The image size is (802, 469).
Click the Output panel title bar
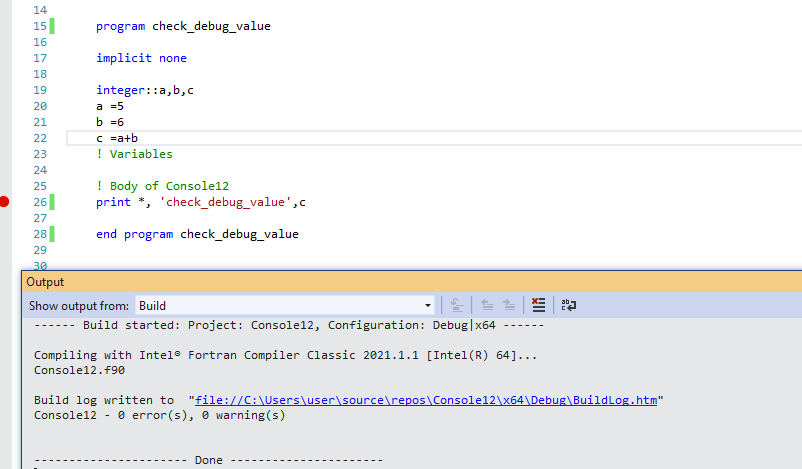coord(412,282)
